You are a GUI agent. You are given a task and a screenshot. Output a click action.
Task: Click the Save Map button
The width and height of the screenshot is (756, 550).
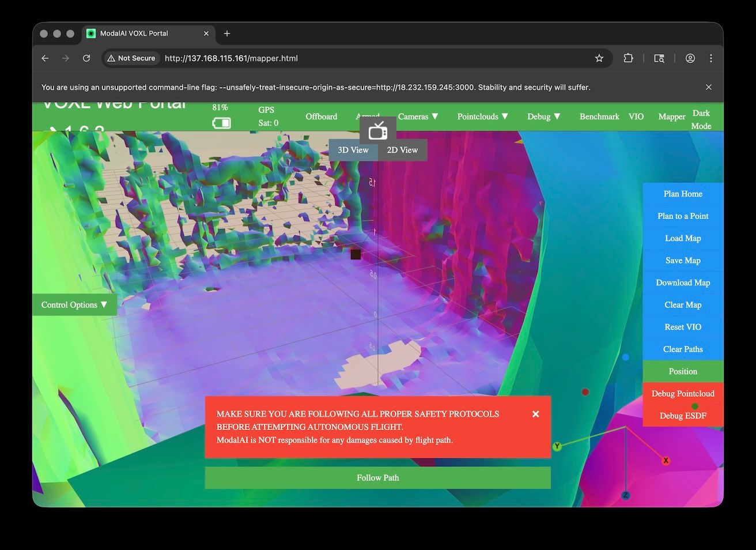683,261
